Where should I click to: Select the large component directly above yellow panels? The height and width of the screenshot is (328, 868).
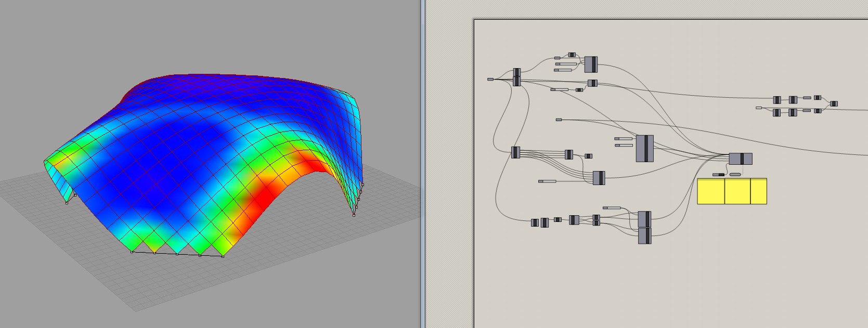(741, 159)
